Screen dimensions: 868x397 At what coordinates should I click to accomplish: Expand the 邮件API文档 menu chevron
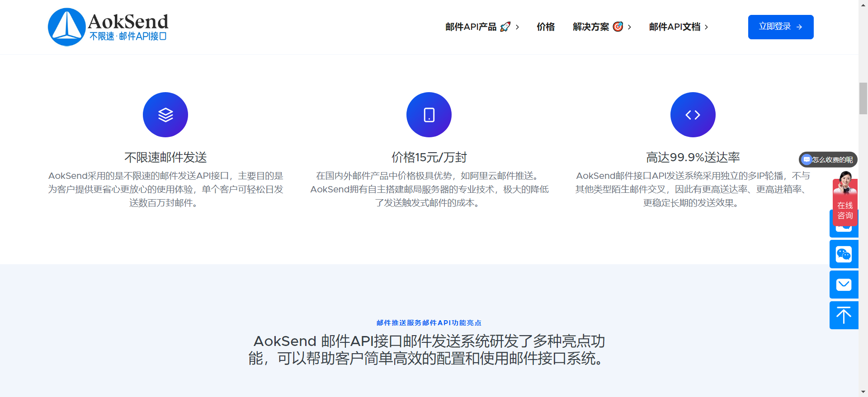coord(706,27)
